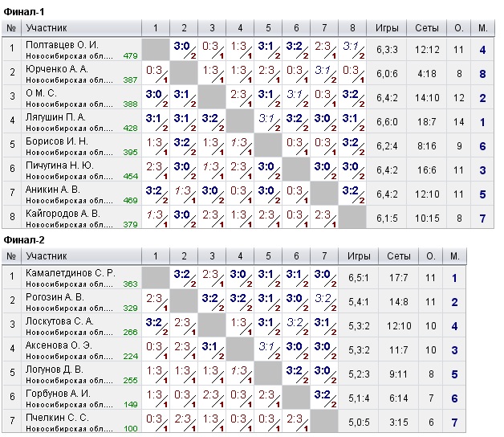Click games tally '6,1:5' for Кайгородов
This screenshot has width=504, height=437.
(387, 218)
